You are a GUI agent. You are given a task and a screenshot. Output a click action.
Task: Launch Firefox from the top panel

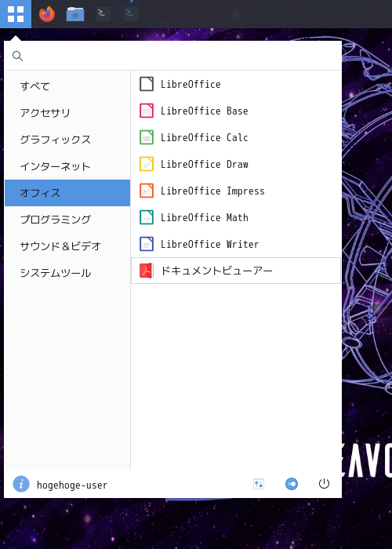click(47, 14)
